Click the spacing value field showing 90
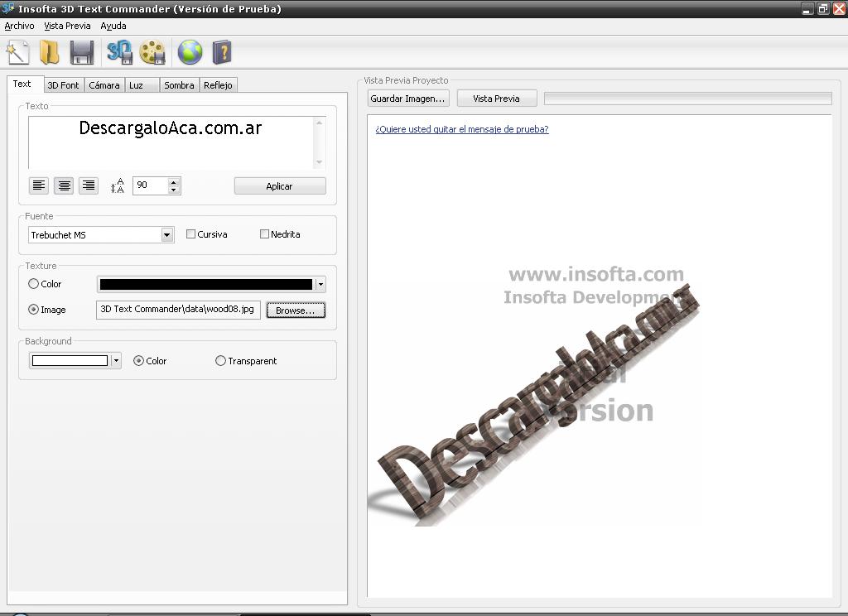848x616 pixels. point(151,185)
